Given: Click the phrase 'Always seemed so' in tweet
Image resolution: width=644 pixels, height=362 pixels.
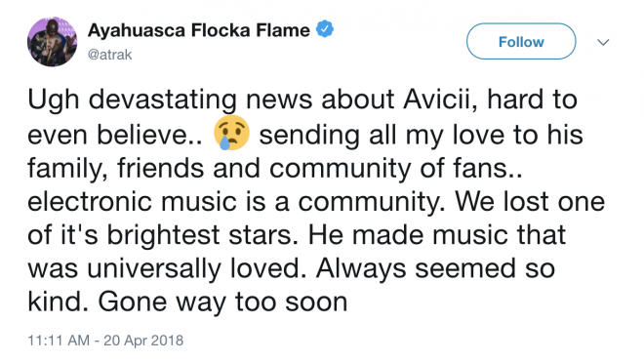Looking at the screenshot, I should (435, 269).
